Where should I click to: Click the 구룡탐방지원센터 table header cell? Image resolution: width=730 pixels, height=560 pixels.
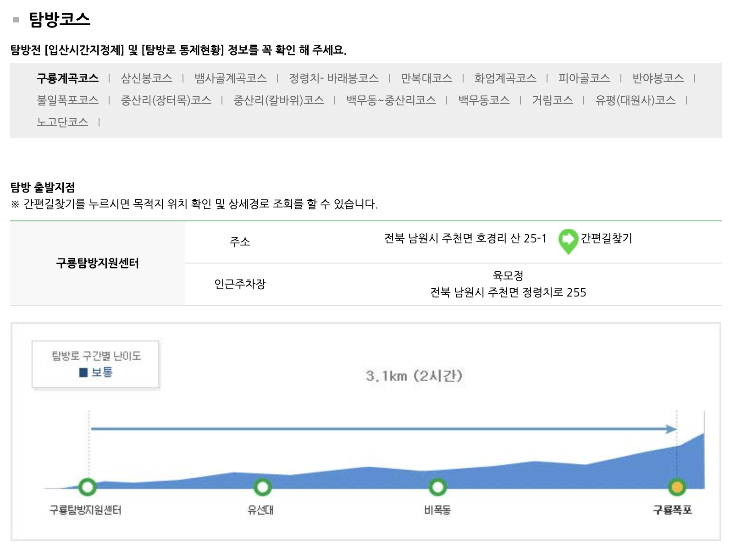pyautogui.click(x=98, y=263)
